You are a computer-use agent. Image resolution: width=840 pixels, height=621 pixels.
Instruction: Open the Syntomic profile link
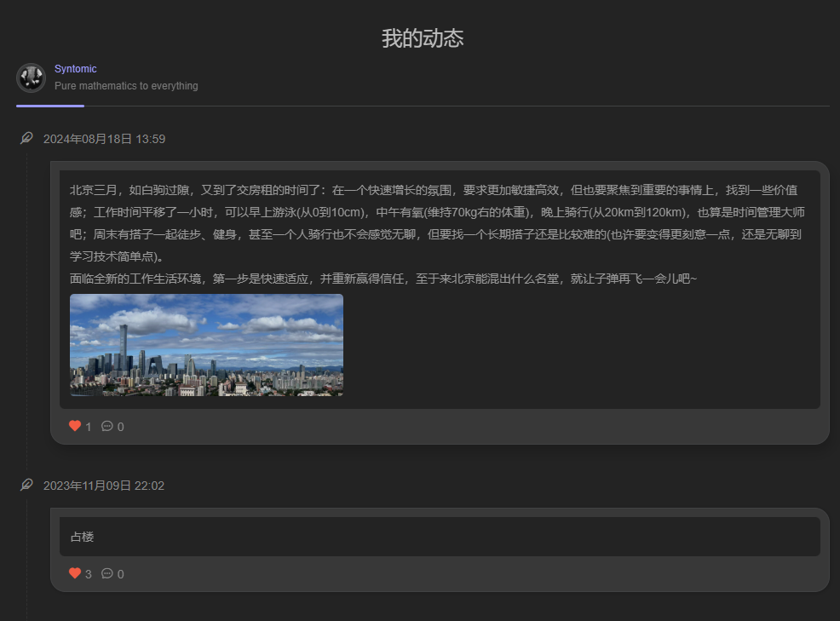(76, 69)
